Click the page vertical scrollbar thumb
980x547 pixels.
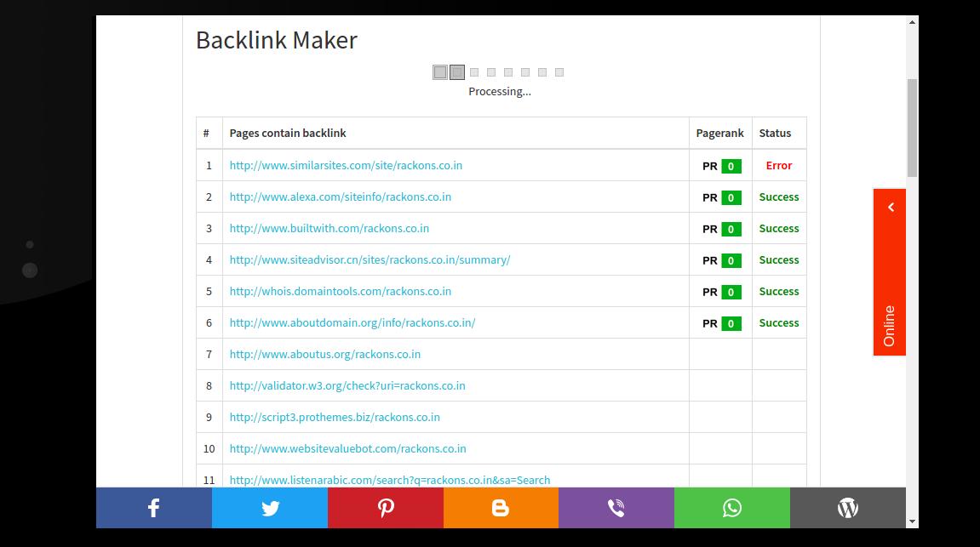[x=913, y=128]
